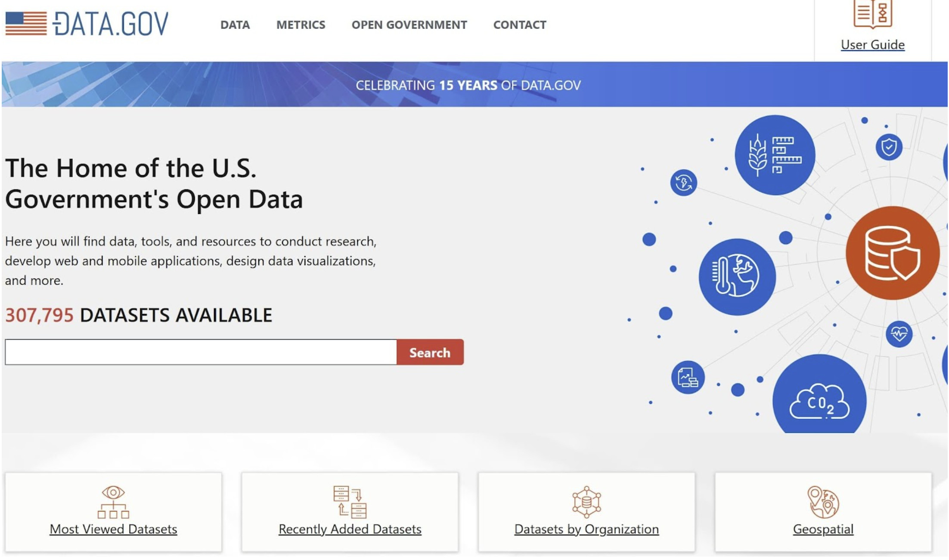Click the climate thermometer globe circle icon
Viewport: 949px width, 560px height.
point(737,277)
